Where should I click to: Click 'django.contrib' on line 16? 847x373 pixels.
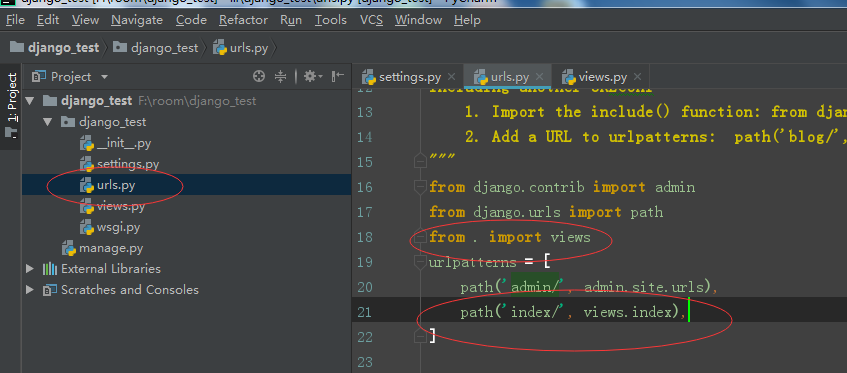528,187
